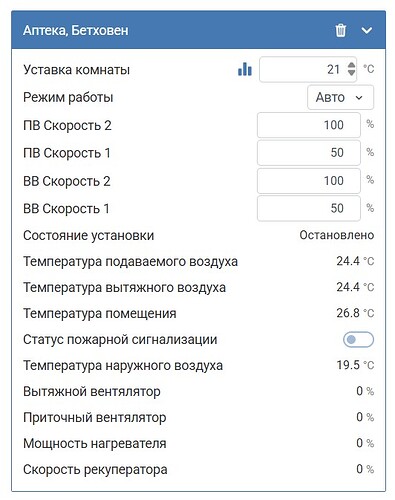
Task: Click the ПВ Скорость 2 input field
Action: [x=309, y=125]
